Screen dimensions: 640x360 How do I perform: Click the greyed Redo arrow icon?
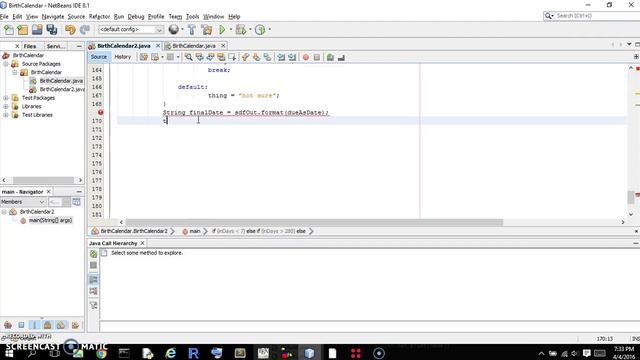coord(84,29)
